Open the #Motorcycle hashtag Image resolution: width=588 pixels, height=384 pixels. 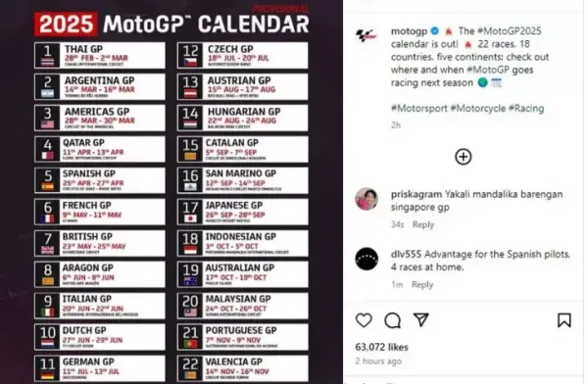point(478,109)
